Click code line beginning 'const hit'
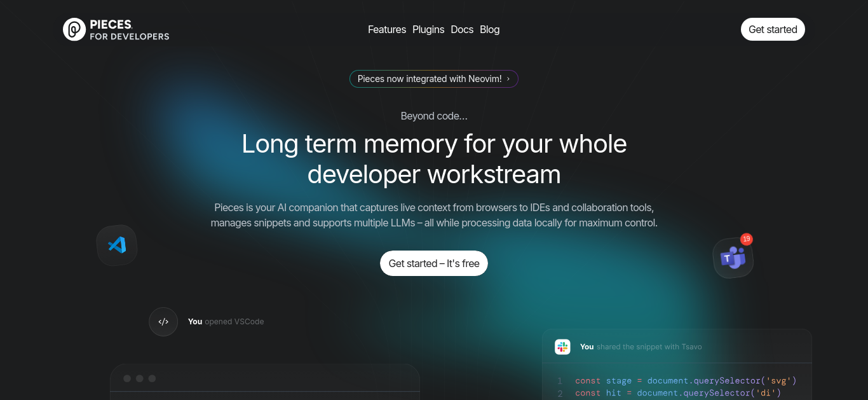 678,394
